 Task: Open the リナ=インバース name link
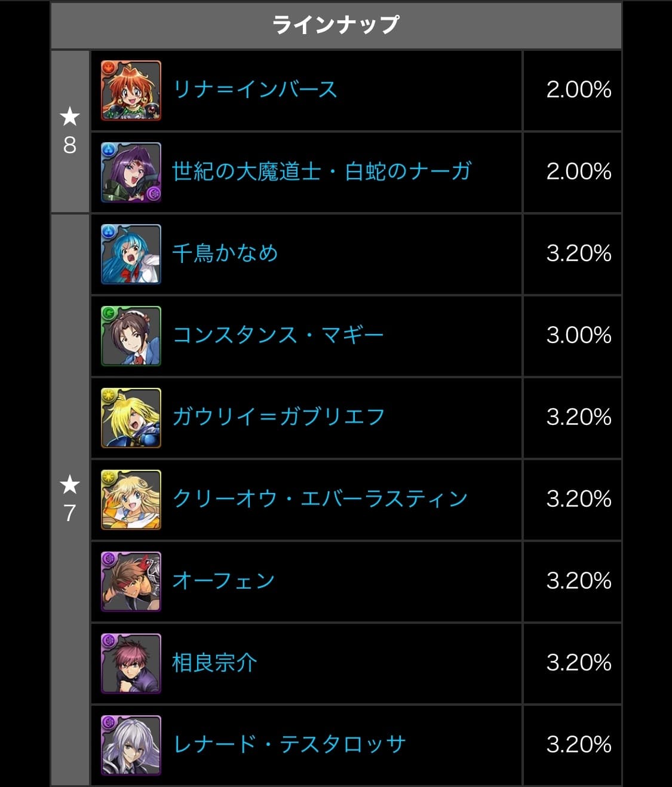pos(255,90)
